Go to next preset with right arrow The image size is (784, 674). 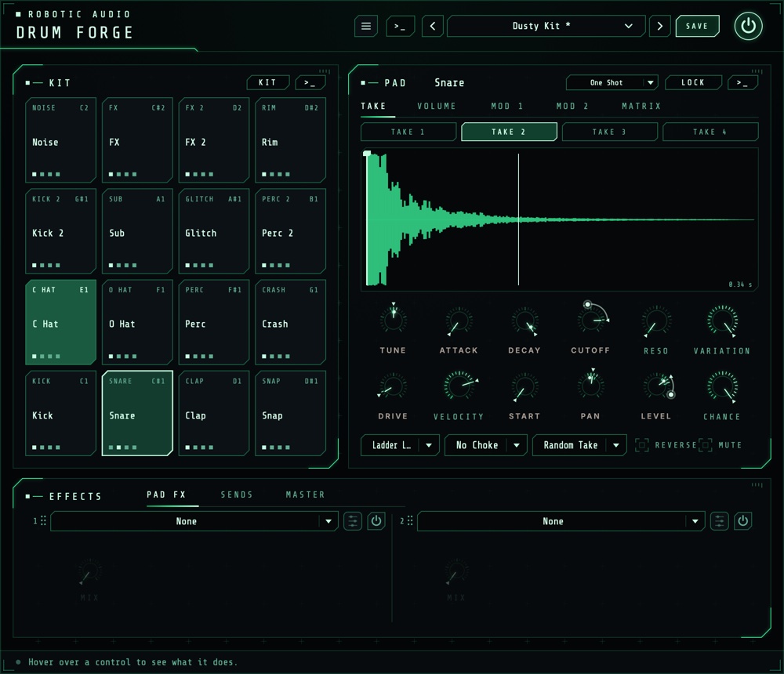pos(660,26)
